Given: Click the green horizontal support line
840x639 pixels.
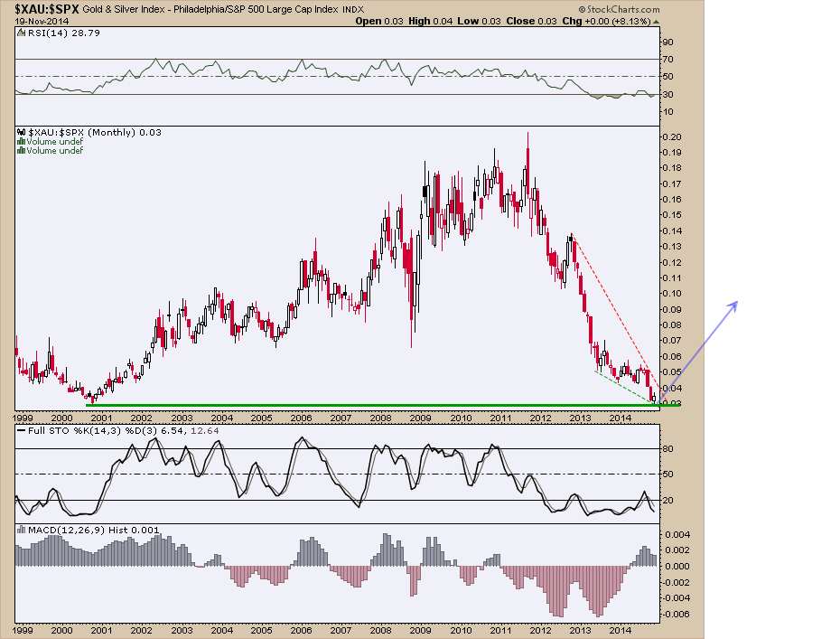Looking at the screenshot, I should click(383, 405).
